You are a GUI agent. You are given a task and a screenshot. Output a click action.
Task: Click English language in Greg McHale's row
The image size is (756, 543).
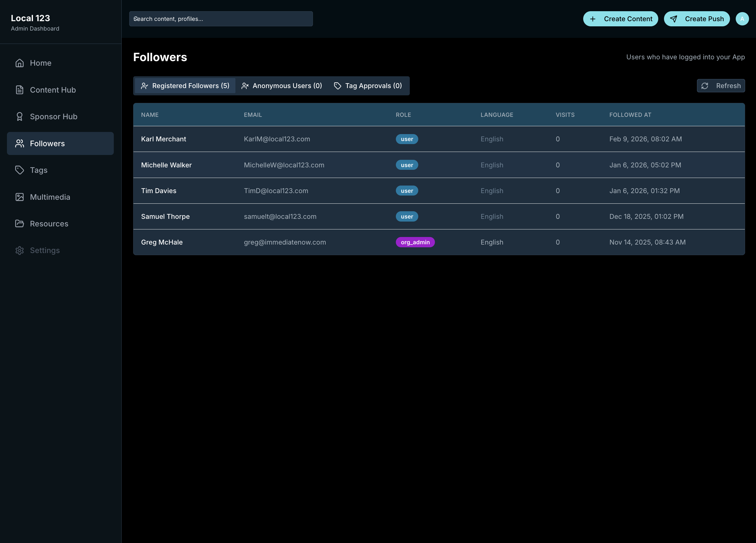492,242
